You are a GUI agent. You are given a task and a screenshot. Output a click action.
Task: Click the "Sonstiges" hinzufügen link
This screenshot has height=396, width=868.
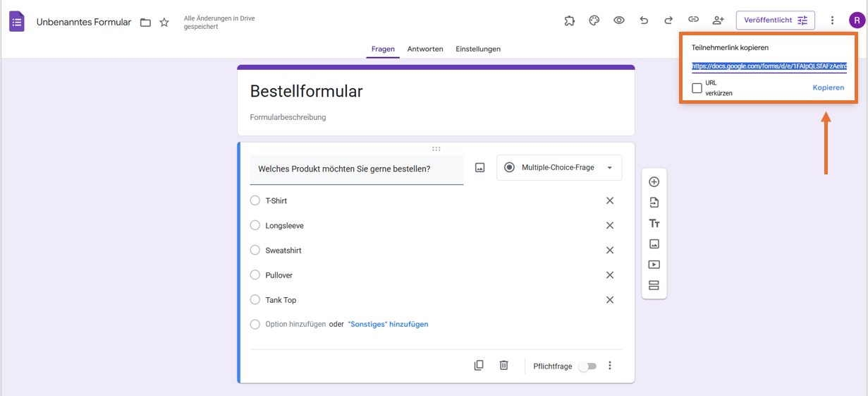point(388,325)
